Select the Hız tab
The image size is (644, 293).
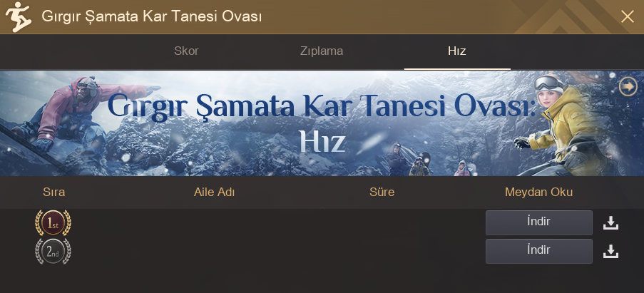[x=456, y=51]
